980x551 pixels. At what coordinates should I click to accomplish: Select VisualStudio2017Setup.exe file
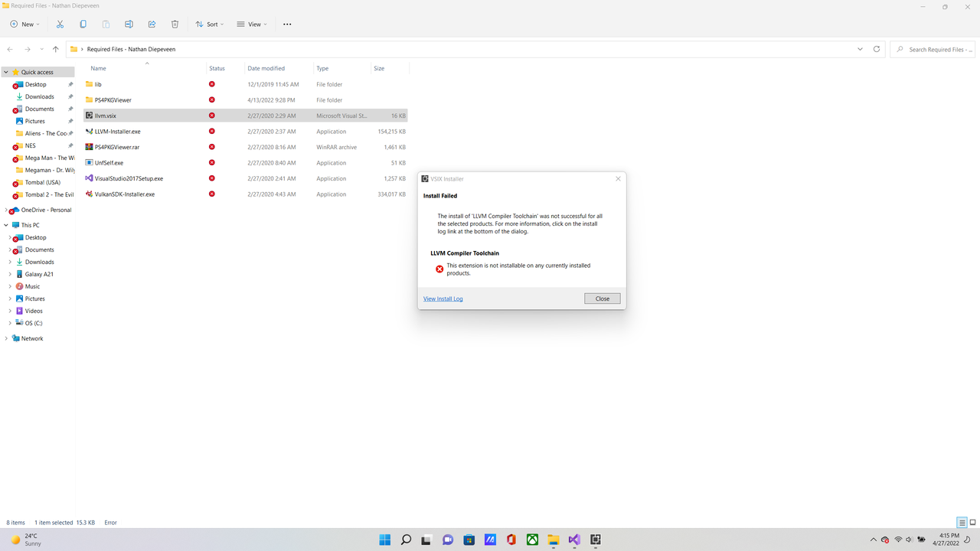click(x=246, y=178)
